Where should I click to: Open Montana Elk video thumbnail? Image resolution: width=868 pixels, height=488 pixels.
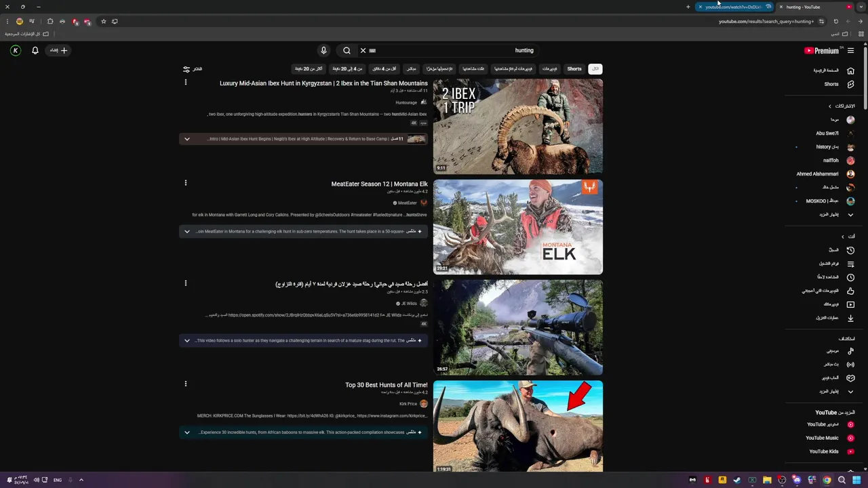pyautogui.click(x=518, y=226)
